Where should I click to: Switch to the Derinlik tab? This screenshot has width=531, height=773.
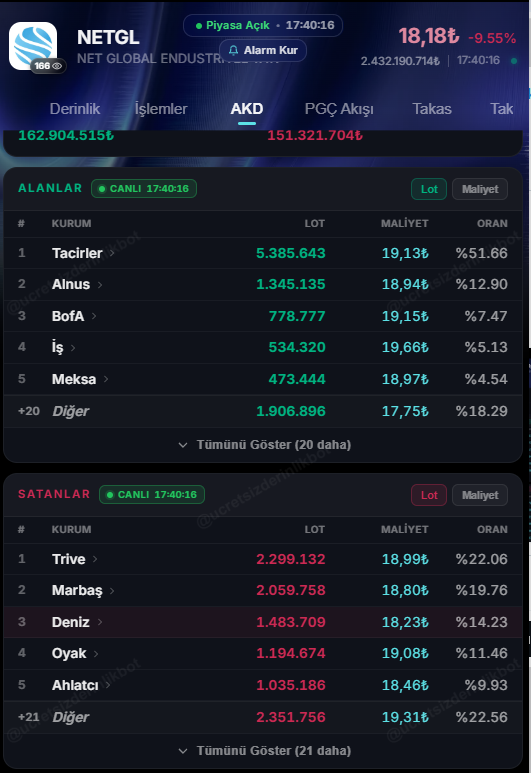[74, 109]
